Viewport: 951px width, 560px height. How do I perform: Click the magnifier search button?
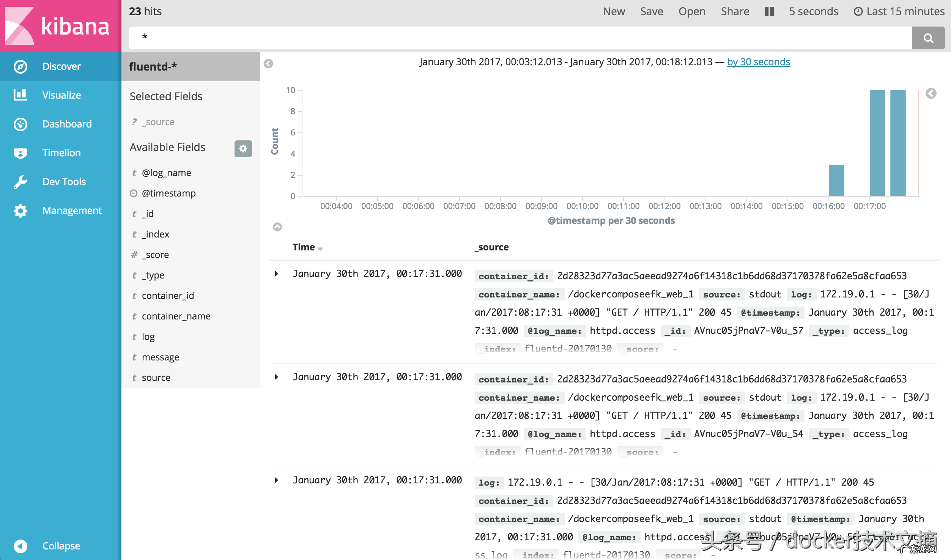click(x=928, y=38)
